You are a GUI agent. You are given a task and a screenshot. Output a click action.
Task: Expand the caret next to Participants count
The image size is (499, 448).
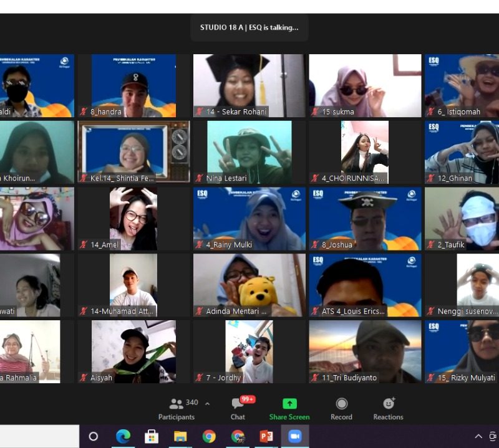coord(207,403)
